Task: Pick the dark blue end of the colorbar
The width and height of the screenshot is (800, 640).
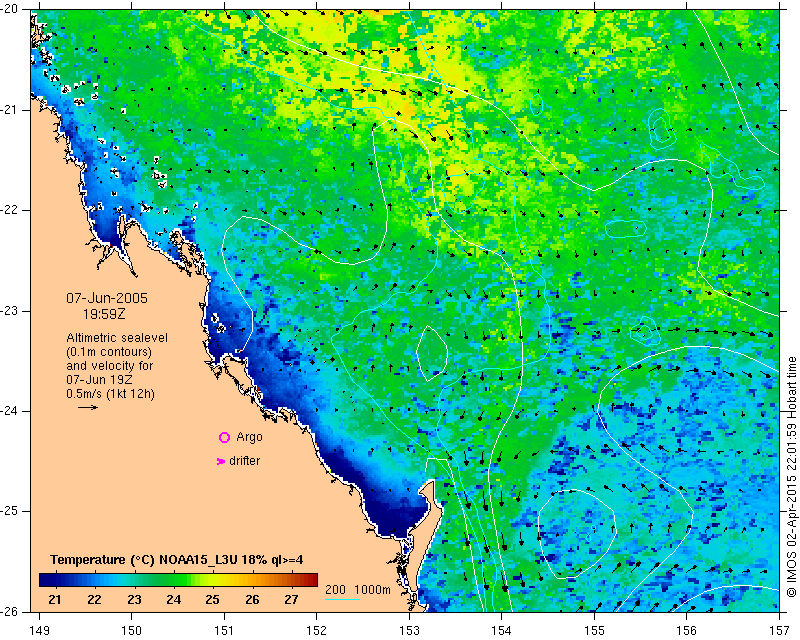Action: 46,580
